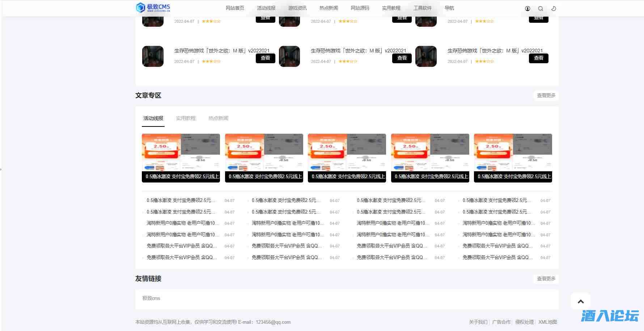The height and width of the screenshot is (331, 644).
Task: Open the 极致cms friendly link
Action: 151,298
